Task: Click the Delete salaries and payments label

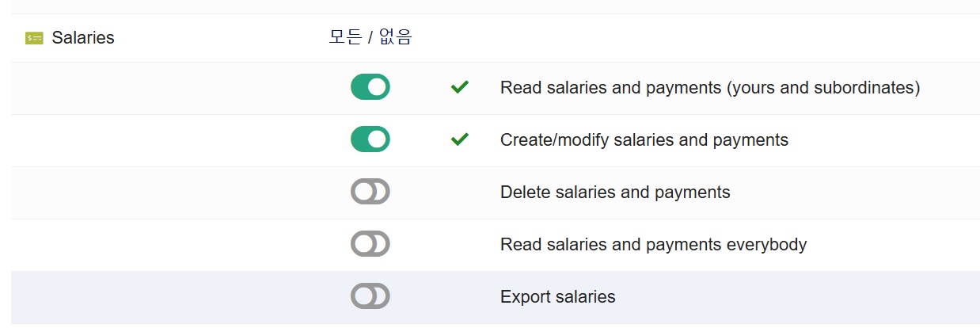Action: pos(615,193)
